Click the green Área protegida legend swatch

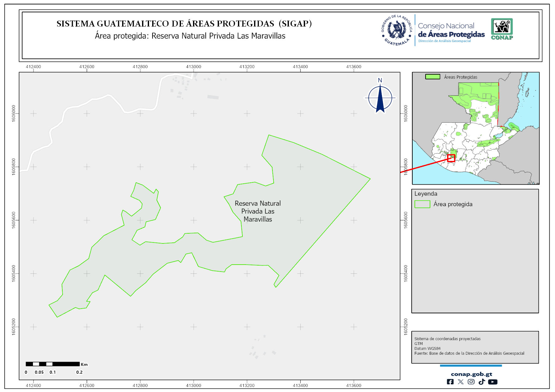[x=422, y=204]
